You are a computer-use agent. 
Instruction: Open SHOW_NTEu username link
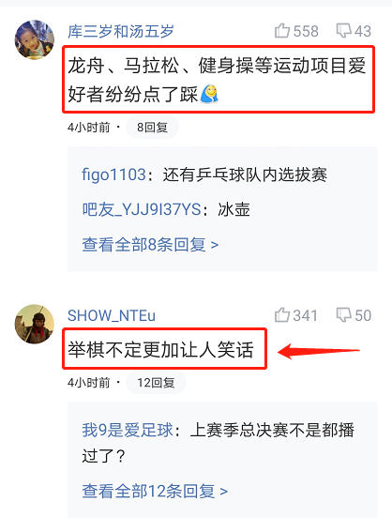tap(112, 315)
